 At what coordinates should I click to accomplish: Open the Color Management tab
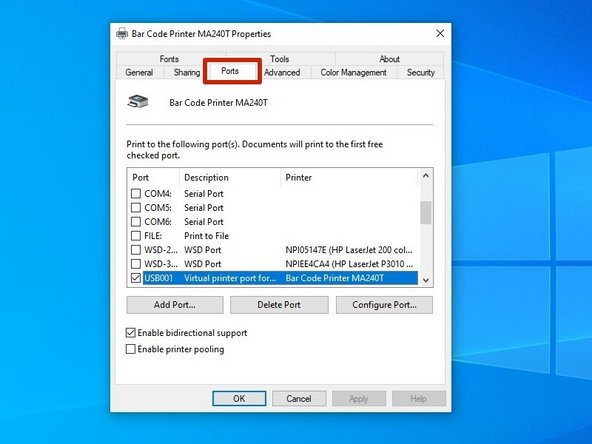pos(353,72)
